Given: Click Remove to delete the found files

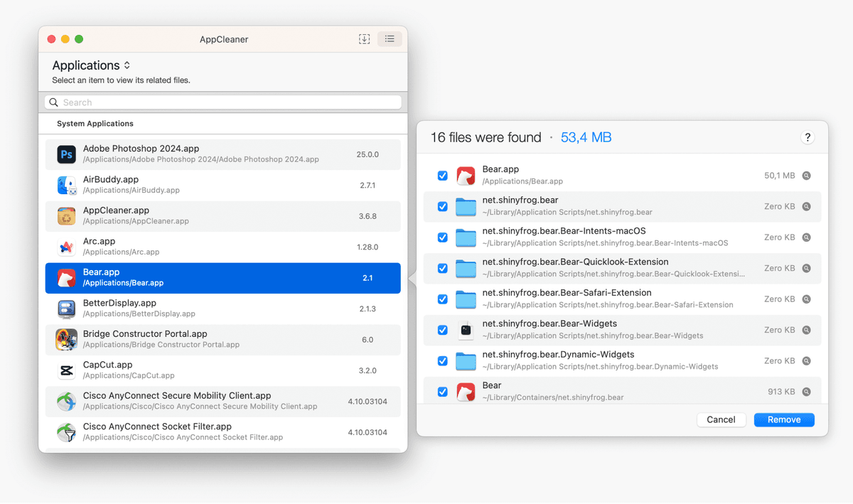Looking at the screenshot, I should 784,419.
